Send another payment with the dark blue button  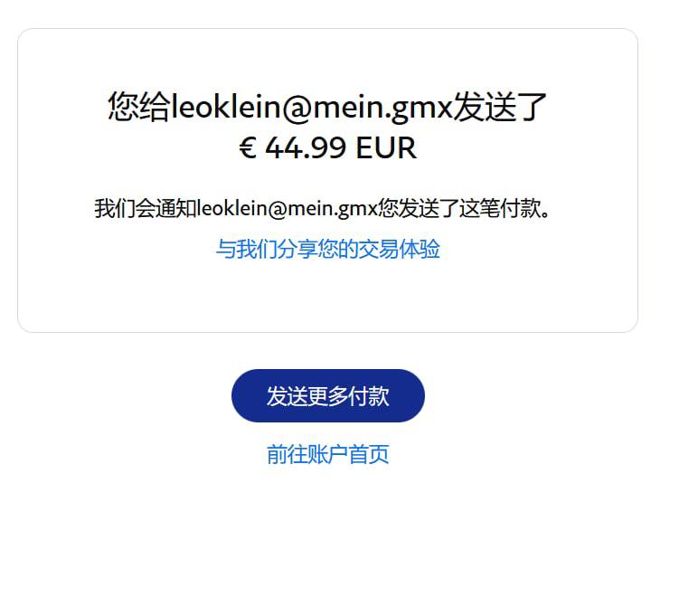tap(328, 395)
